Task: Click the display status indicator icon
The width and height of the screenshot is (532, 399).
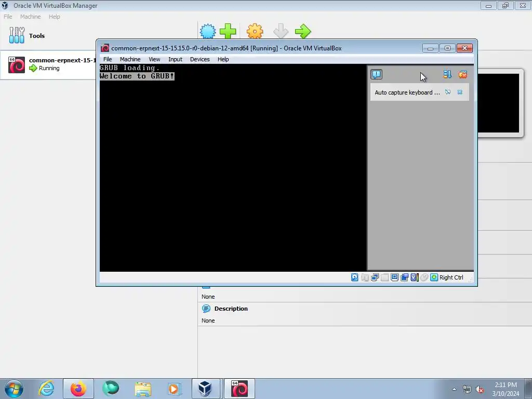Action: [395, 277]
